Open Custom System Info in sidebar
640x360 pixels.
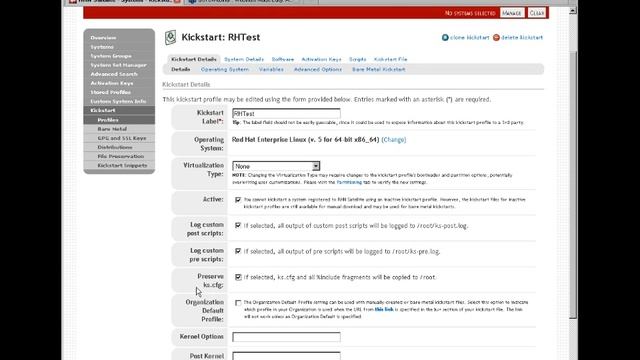(119, 101)
